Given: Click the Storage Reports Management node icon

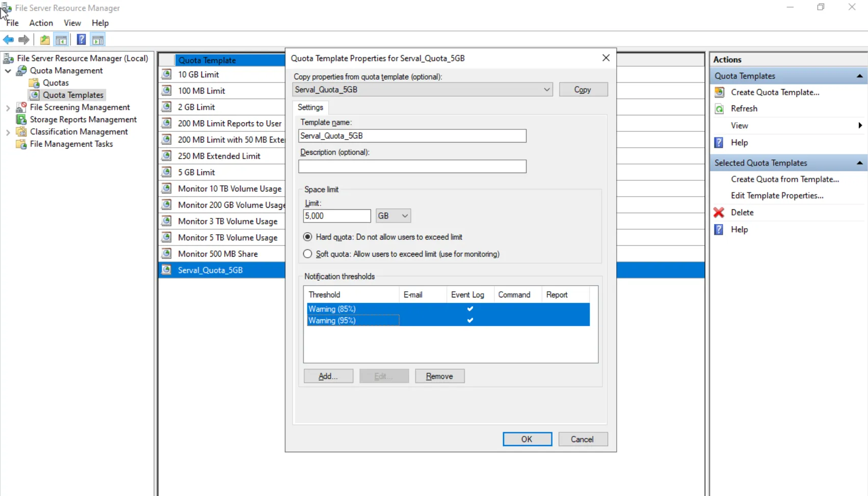Looking at the screenshot, I should point(21,120).
